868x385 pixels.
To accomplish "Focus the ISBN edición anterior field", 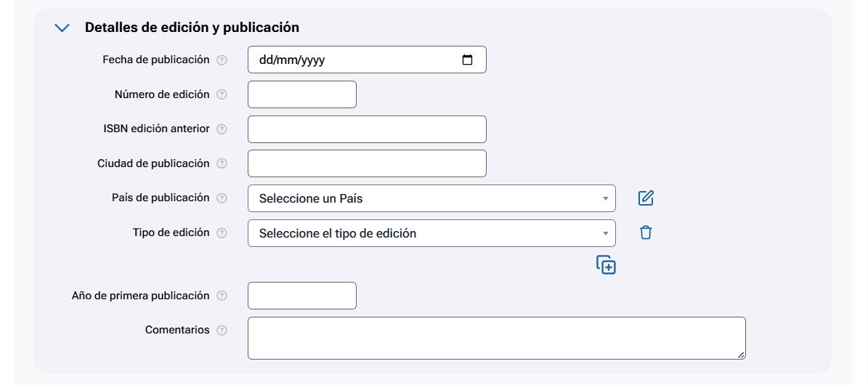I will 367,129.
